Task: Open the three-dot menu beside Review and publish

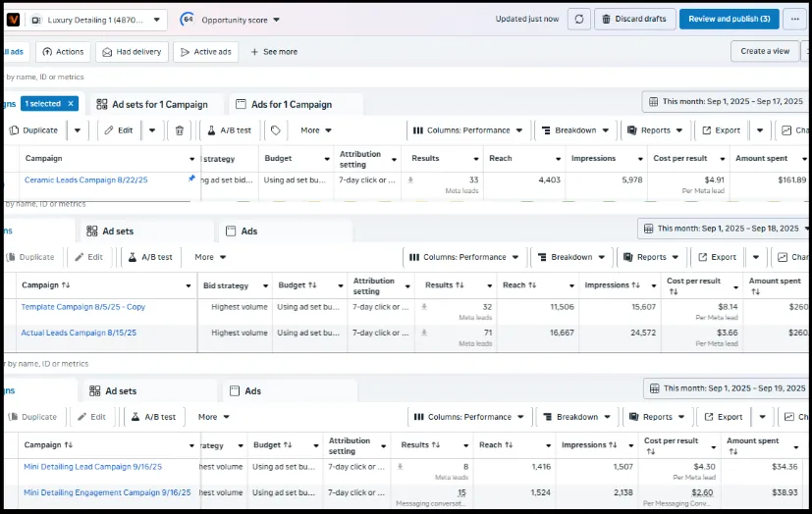Action: [x=796, y=20]
